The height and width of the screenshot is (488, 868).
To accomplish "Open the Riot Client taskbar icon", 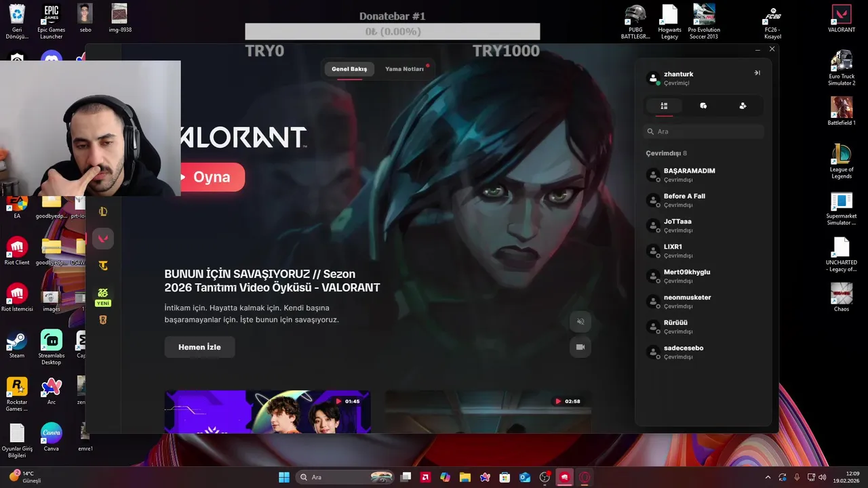I will [564, 477].
